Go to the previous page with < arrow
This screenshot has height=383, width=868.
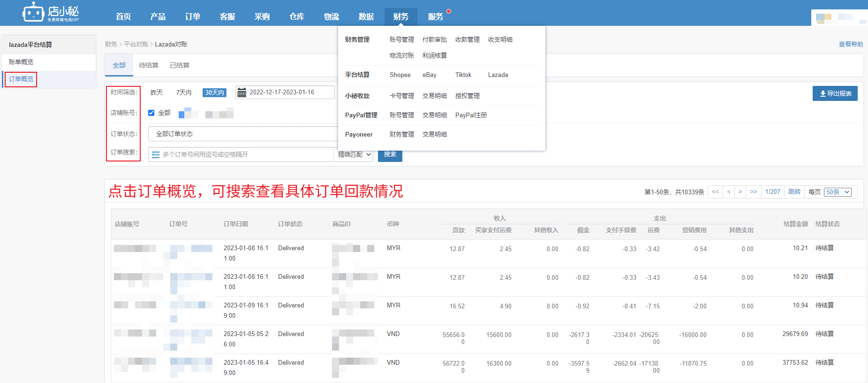(728, 192)
